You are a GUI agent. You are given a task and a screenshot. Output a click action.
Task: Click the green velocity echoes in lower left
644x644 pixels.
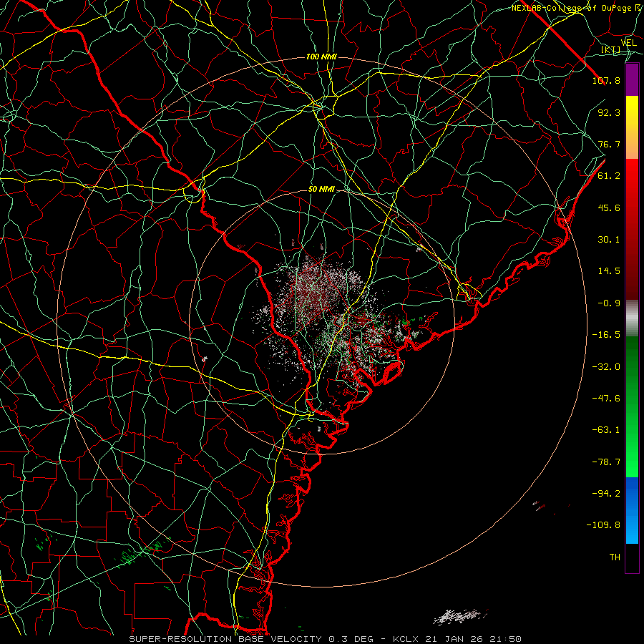(142, 552)
